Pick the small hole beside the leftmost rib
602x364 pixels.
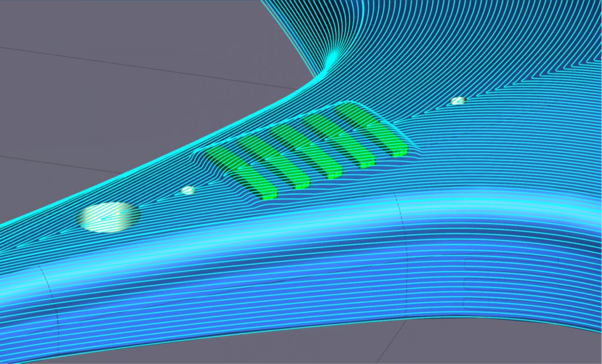(188, 190)
